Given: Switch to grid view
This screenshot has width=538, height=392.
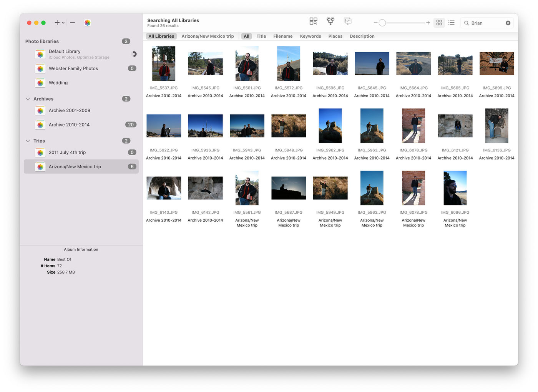Looking at the screenshot, I should tap(439, 23).
